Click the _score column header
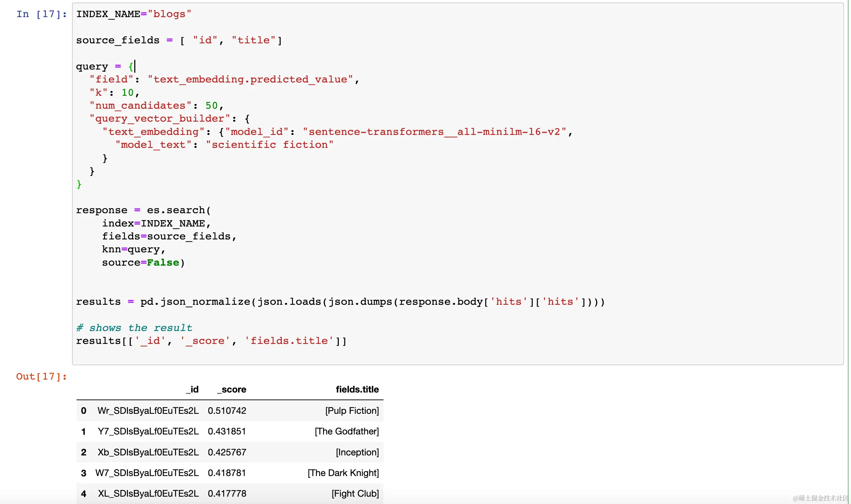The width and height of the screenshot is (851, 504). (231, 389)
